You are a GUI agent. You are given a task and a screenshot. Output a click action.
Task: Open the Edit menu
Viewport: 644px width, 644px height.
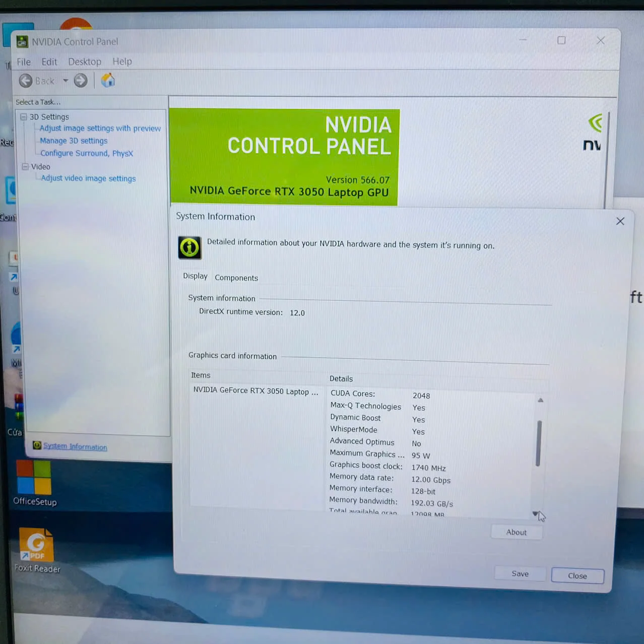click(x=49, y=61)
